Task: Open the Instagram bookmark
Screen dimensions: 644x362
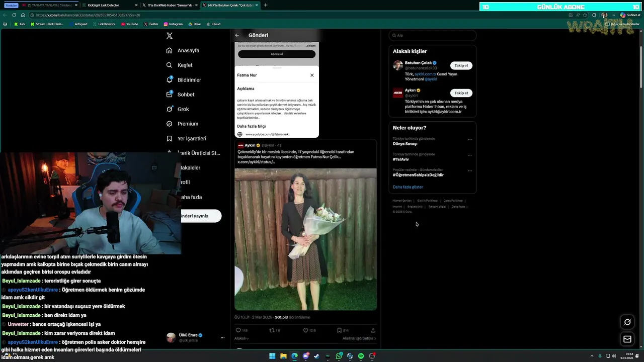Action: click(x=173, y=24)
